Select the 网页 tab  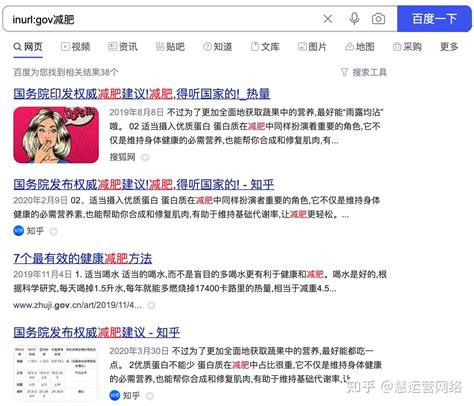[28, 47]
